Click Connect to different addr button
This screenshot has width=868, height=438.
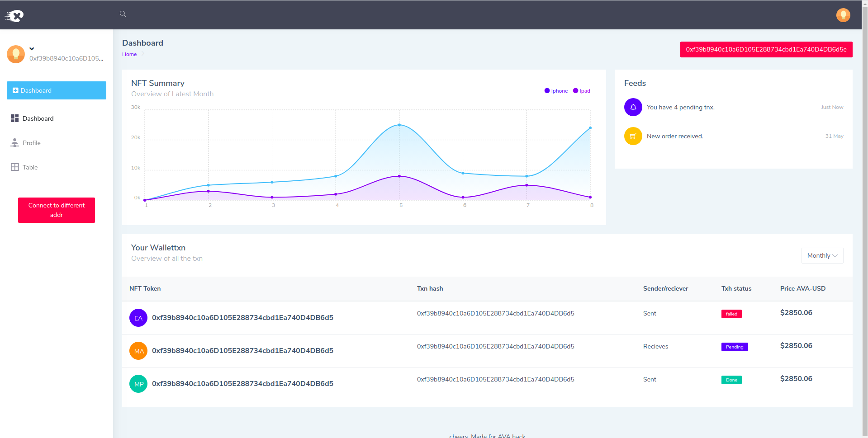57,210
